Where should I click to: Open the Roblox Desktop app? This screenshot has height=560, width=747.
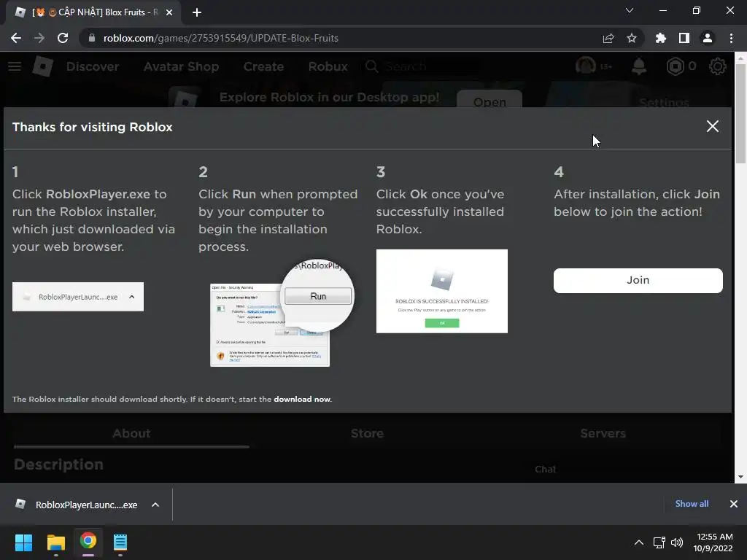pyautogui.click(x=489, y=99)
